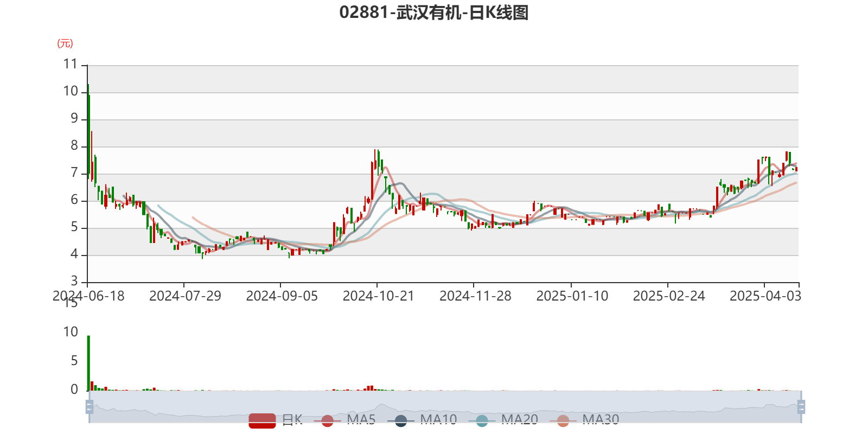Viewport: 868px width, 434px height.
Task: Click the price axis label 4
Action: 74,254
